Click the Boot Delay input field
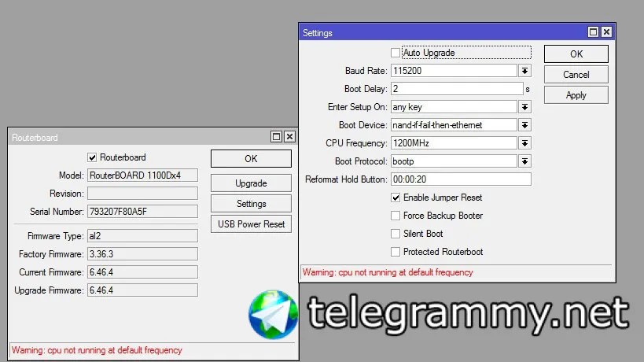This screenshot has width=644, height=362. tap(457, 89)
